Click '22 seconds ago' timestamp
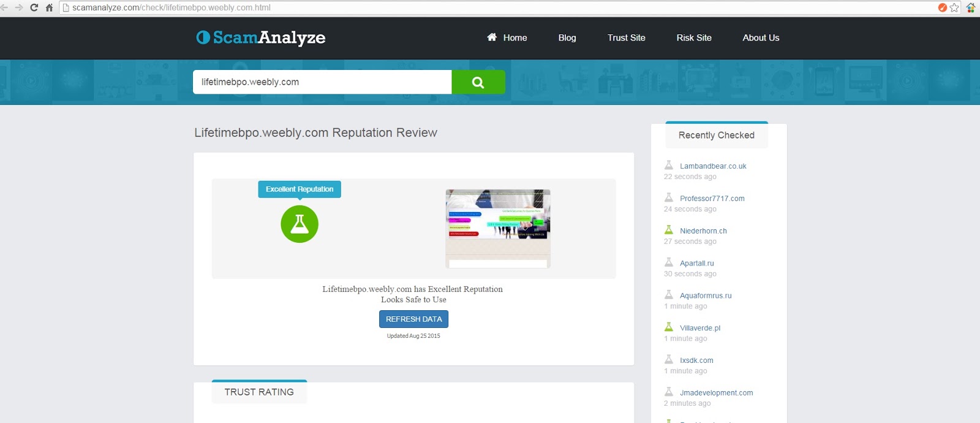The image size is (980, 423). tap(690, 177)
